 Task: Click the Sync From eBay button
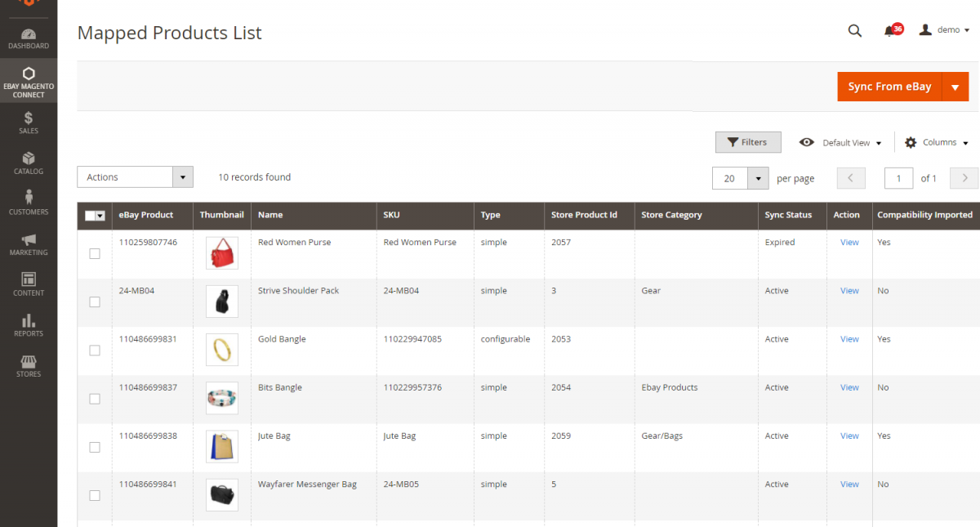point(889,86)
